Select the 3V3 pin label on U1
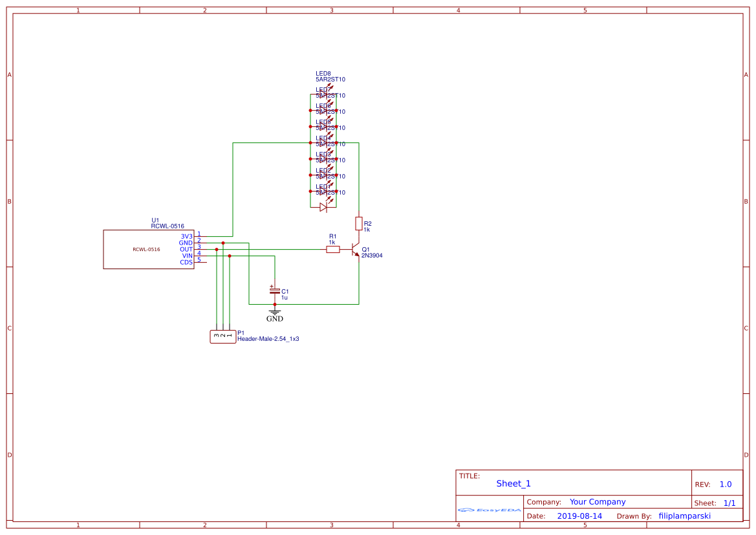756x535 pixels. 186,237
